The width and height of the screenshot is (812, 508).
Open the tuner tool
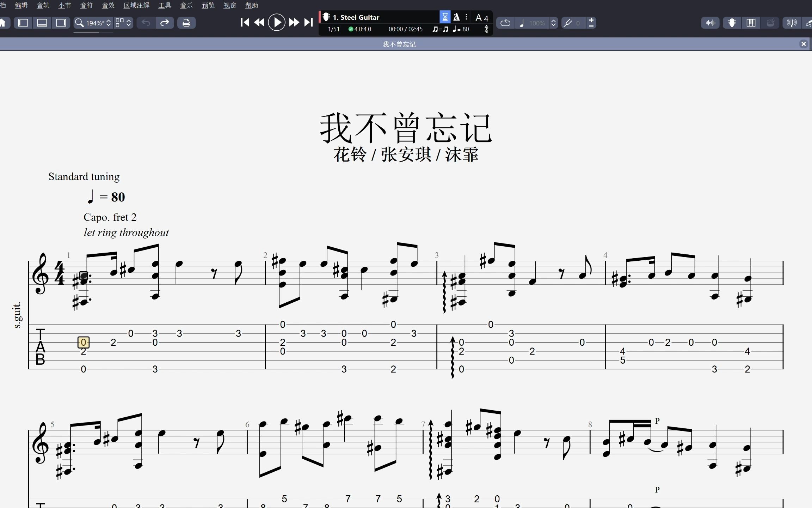coord(792,23)
